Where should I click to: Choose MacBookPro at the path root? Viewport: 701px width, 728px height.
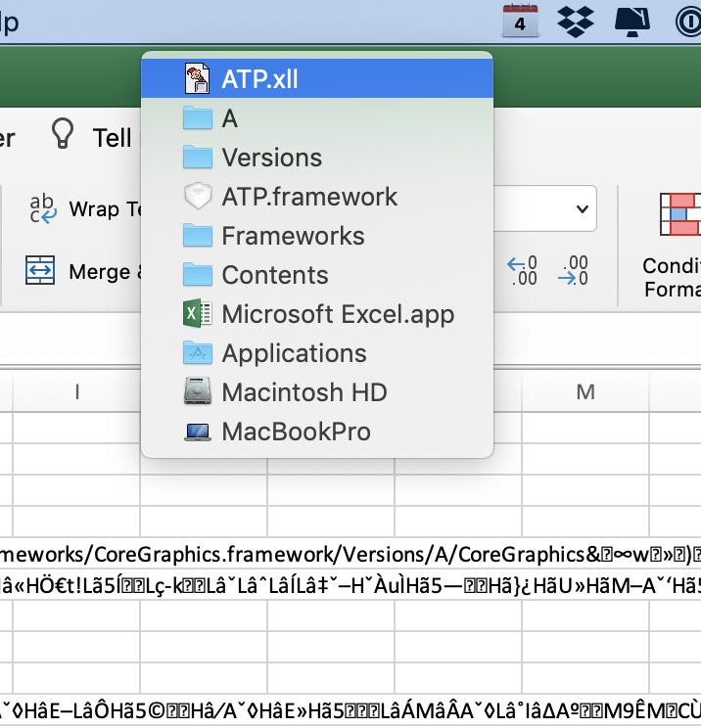point(317,432)
